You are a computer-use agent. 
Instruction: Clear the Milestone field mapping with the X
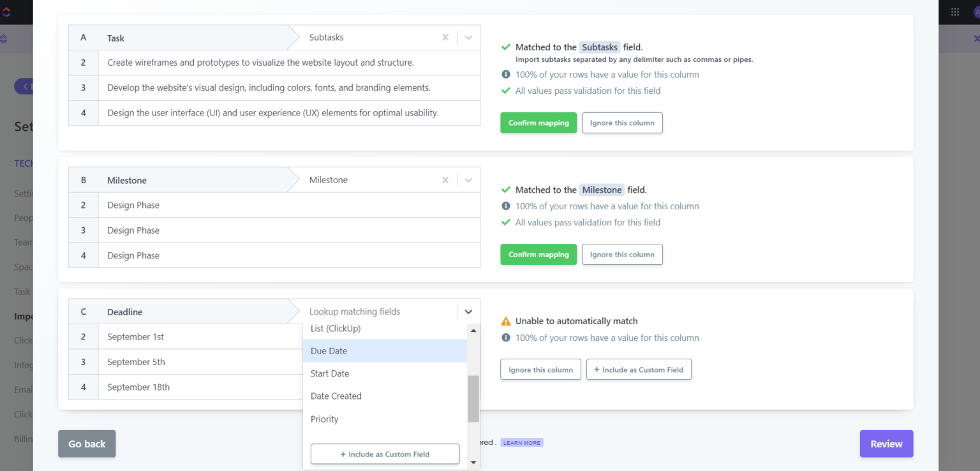(445, 180)
